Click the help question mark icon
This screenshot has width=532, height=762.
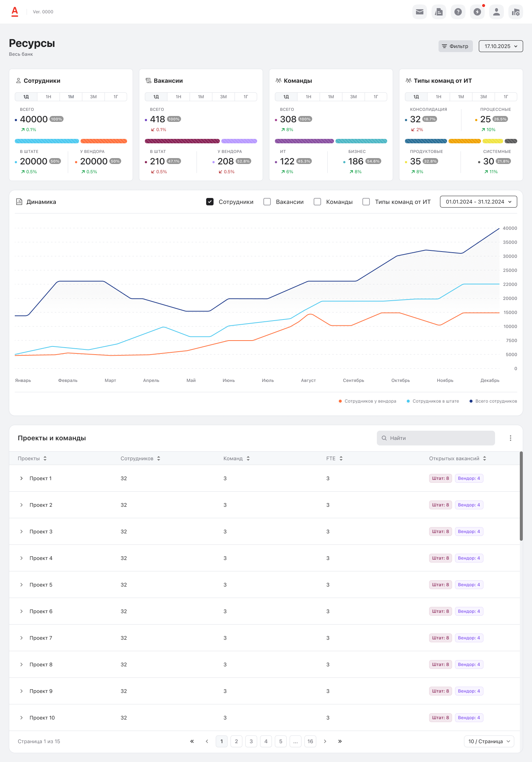click(x=458, y=12)
